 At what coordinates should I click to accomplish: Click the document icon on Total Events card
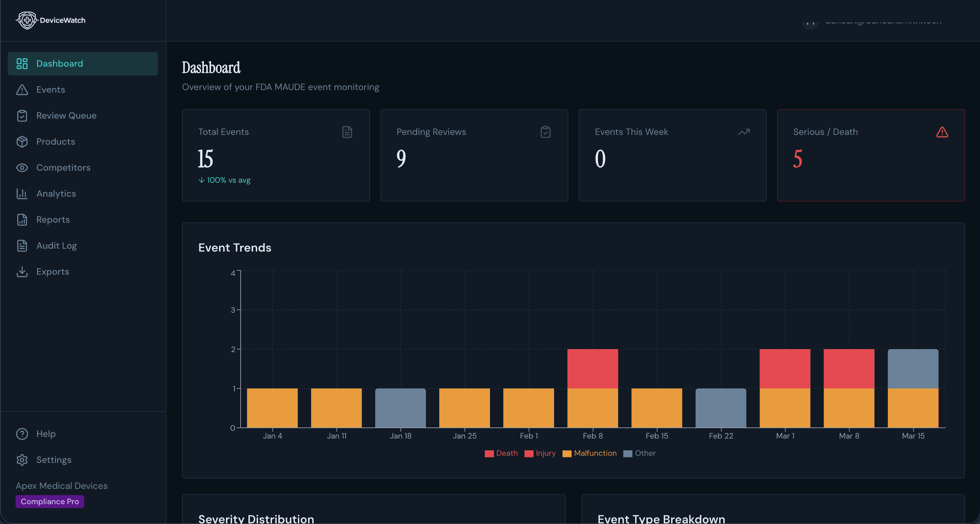click(x=347, y=132)
